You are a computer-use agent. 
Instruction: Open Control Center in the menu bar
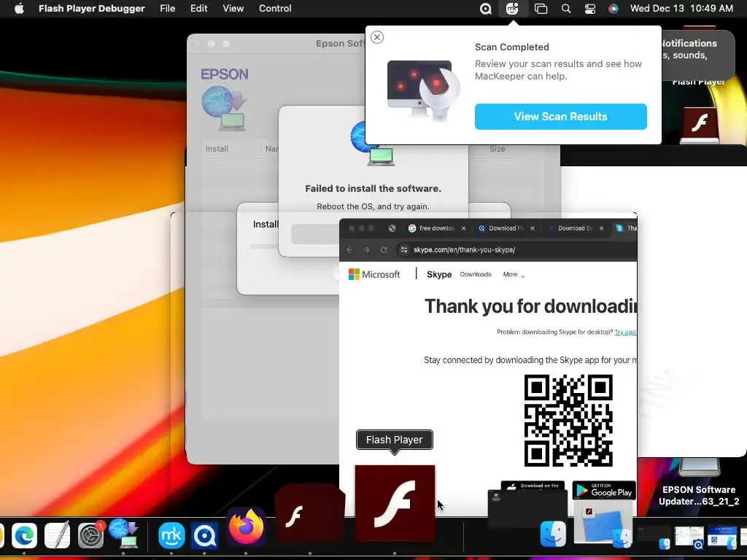pyautogui.click(x=589, y=9)
